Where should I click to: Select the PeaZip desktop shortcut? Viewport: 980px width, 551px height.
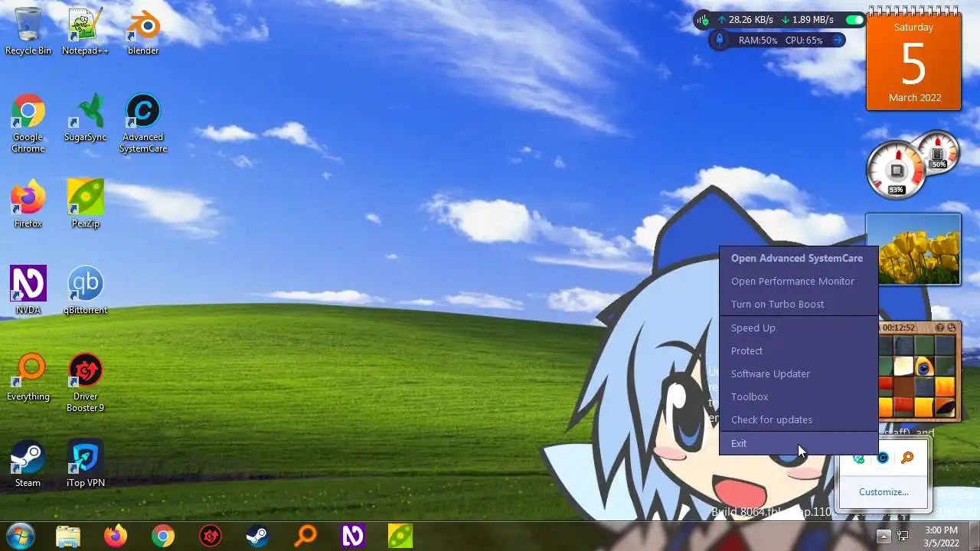click(x=86, y=204)
